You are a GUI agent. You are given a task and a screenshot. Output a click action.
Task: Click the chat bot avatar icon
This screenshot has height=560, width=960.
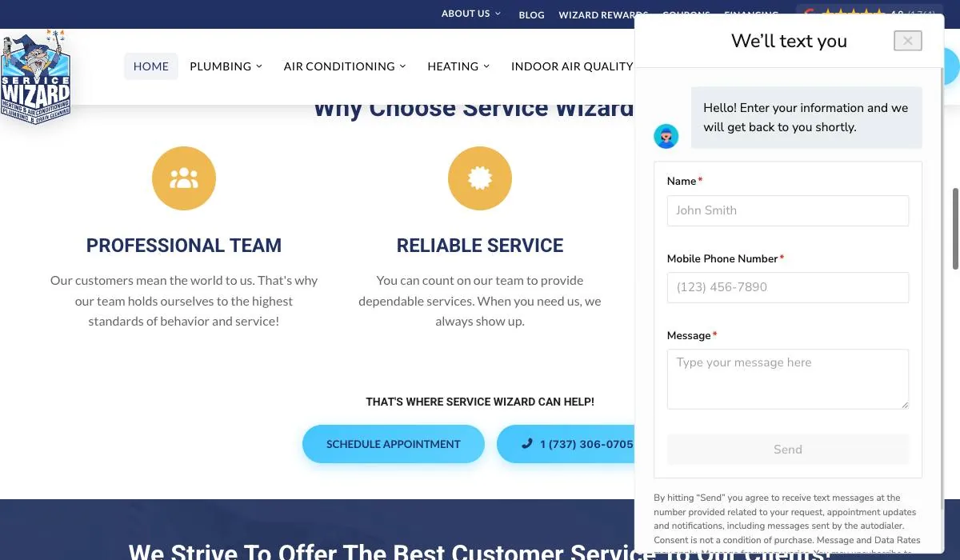[x=666, y=136]
